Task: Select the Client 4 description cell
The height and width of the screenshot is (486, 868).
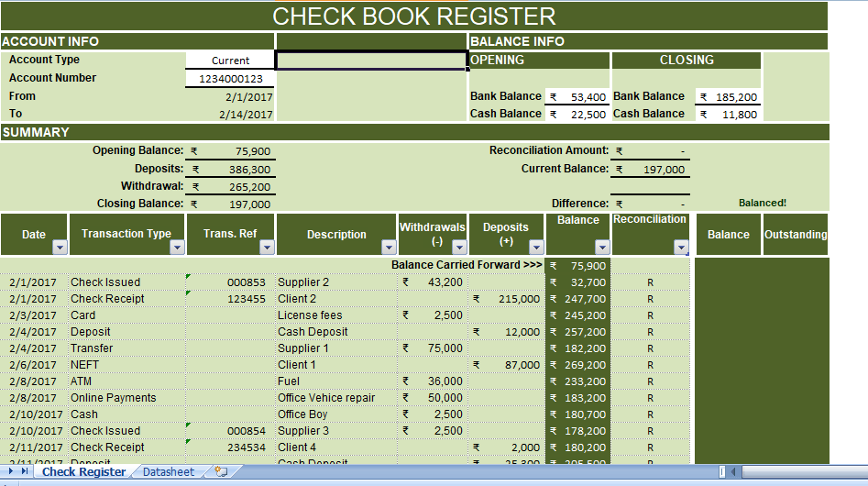Action: click(336, 447)
